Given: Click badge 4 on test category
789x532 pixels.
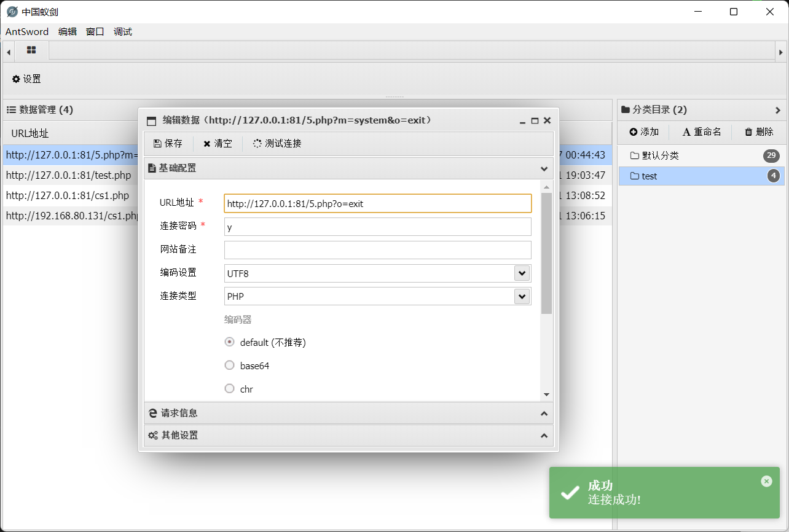Looking at the screenshot, I should [x=774, y=176].
